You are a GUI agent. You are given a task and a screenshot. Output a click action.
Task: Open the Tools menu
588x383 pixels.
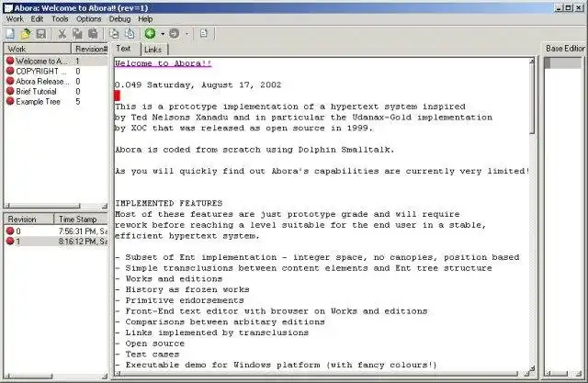click(x=60, y=18)
